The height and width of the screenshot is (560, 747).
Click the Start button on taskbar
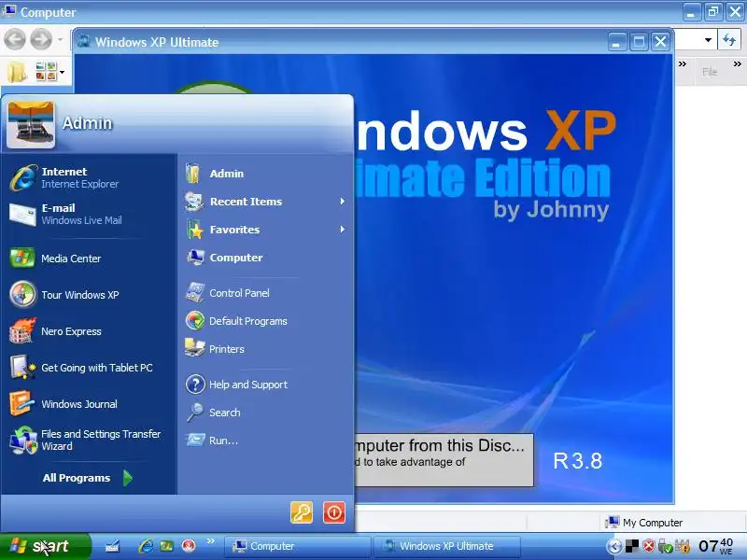coord(45,546)
